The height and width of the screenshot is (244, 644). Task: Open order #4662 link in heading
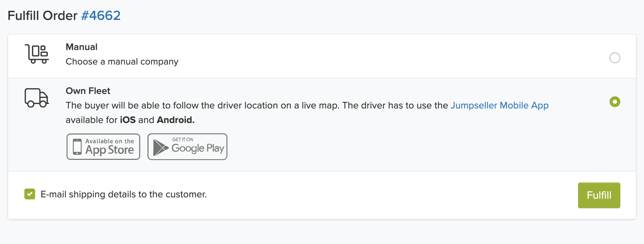coord(101,16)
